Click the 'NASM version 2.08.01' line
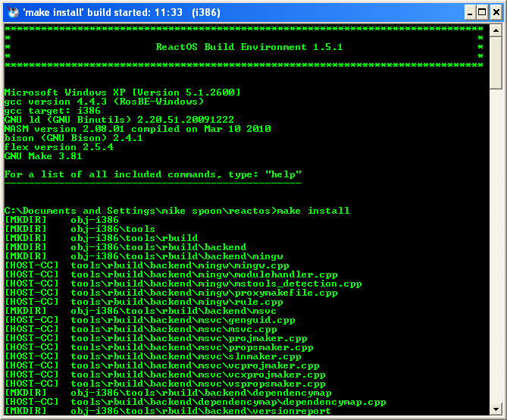The height and width of the screenshot is (420, 507). click(137, 129)
